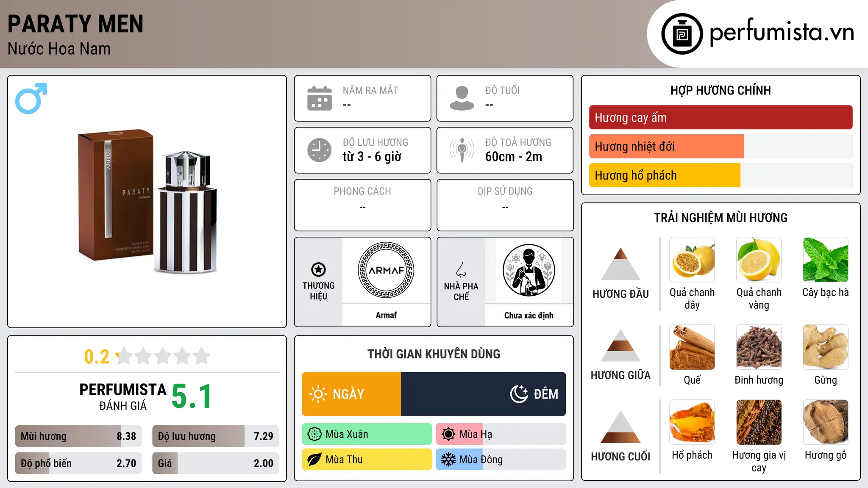Click the Hương nhiệt đới accord bar
Viewport: 868px width, 488px height.
pos(721,146)
